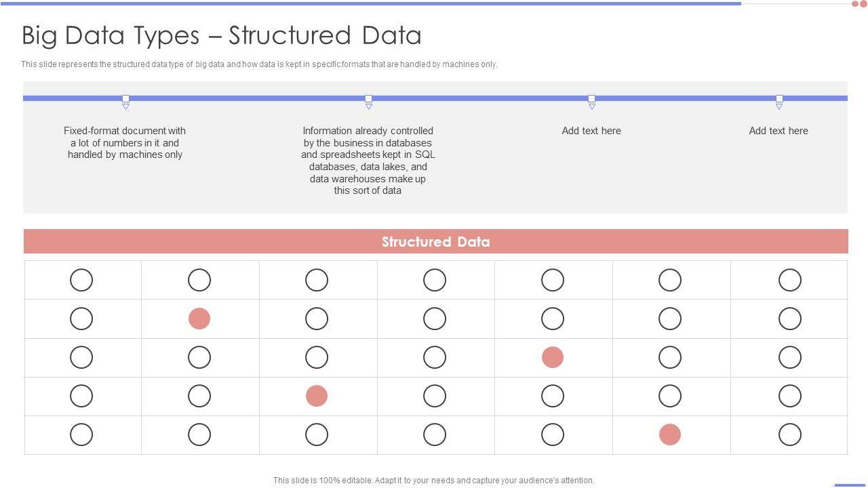Image resolution: width=868 pixels, height=488 pixels.
Task: Click the empty circle in the bottom-right grid cell
Action: 790,434
